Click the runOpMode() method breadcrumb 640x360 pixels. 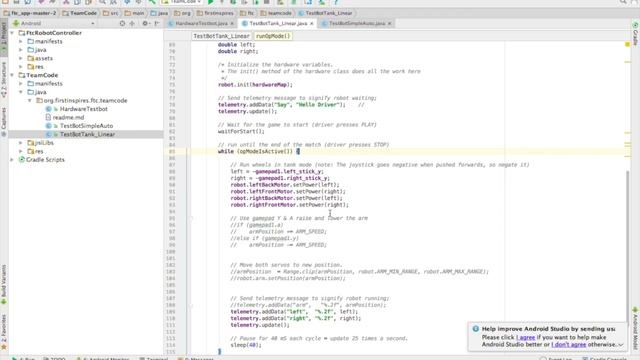(x=273, y=36)
